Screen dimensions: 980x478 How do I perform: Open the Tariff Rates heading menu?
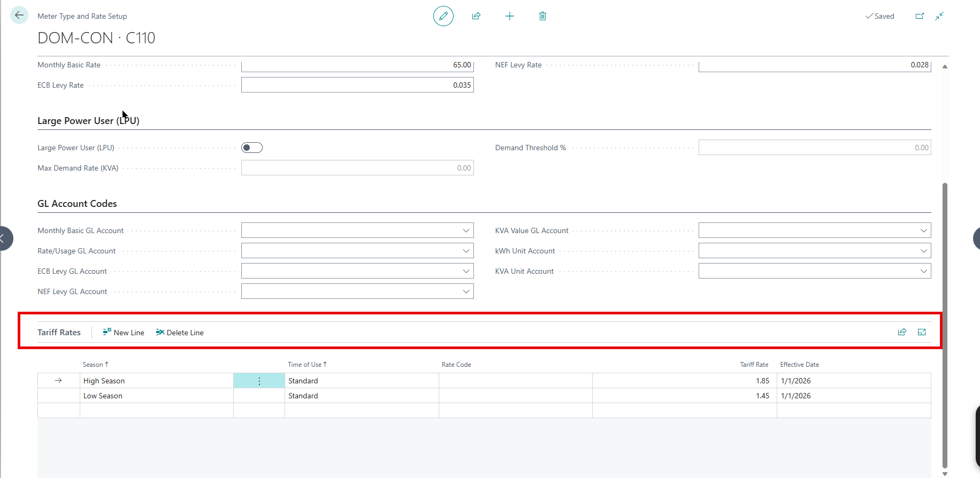[x=59, y=333]
